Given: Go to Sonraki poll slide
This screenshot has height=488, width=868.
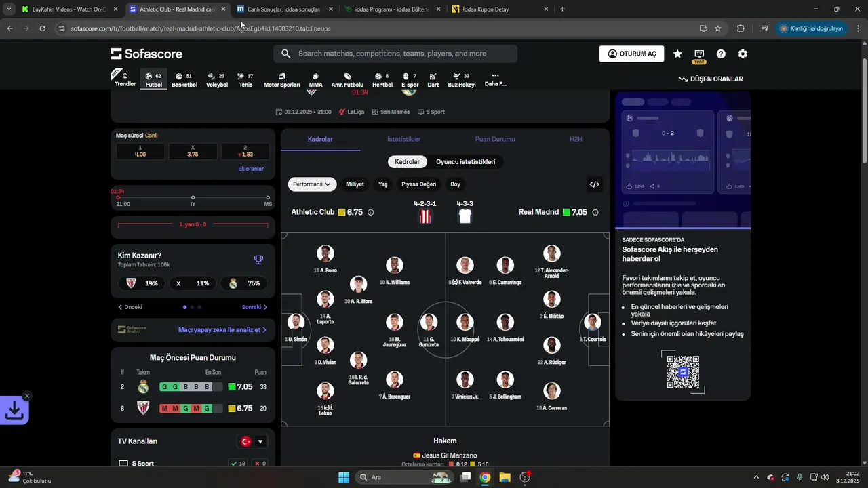Looking at the screenshot, I should point(254,307).
